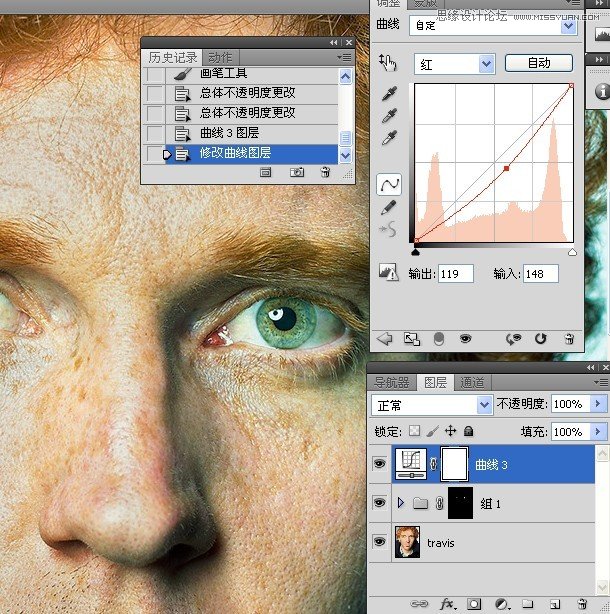610x614 pixels.
Task: Create a new group folder icon
Action: [x=527, y=604]
